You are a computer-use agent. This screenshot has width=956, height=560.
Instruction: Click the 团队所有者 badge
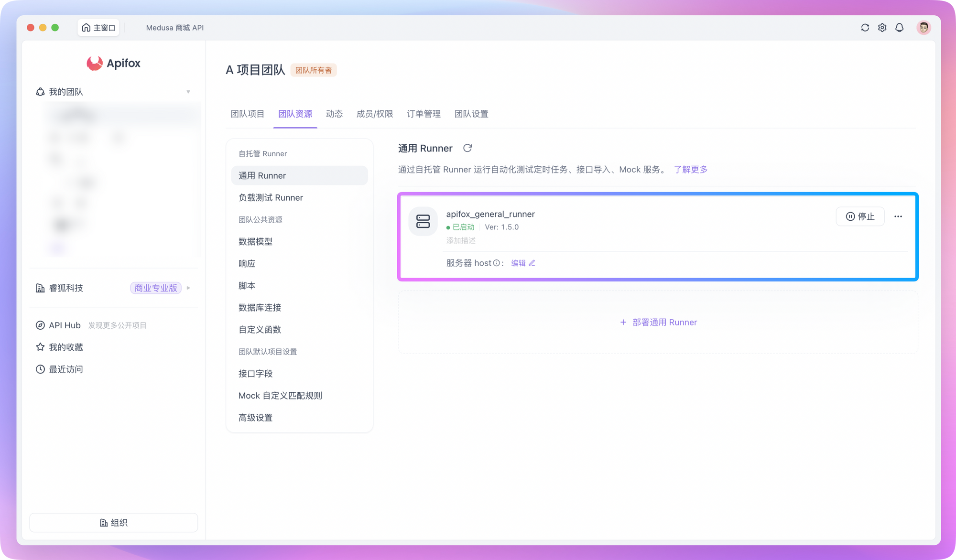tap(314, 70)
